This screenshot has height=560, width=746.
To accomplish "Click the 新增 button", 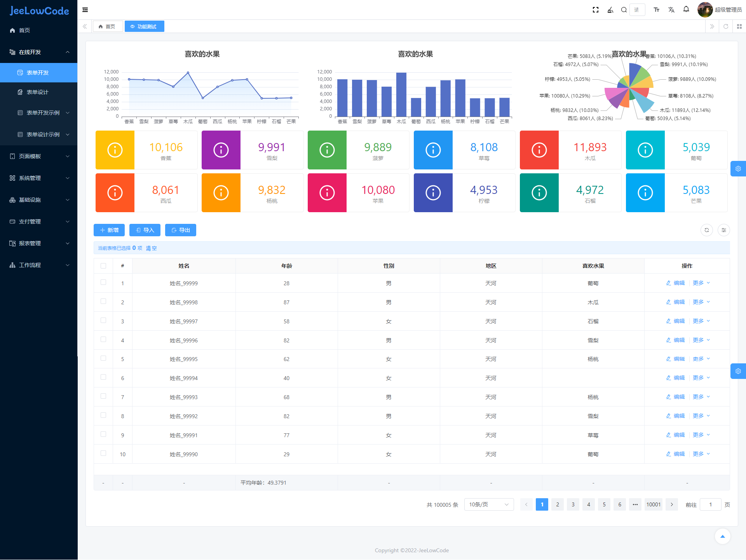I will [x=109, y=230].
